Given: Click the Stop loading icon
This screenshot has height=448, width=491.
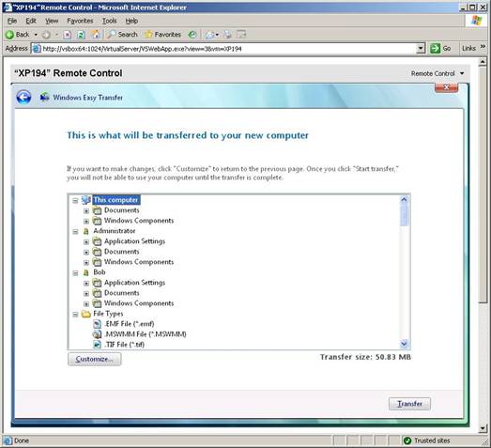Looking at the screenshot, I should coord(68,35).
